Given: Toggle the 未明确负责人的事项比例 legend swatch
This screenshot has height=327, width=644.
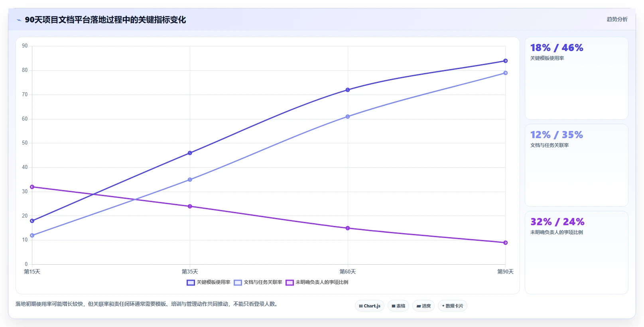Looking at the screenshot, I should point(290,283).
